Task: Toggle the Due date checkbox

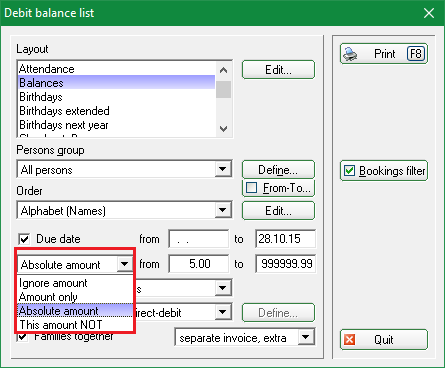Action: coord(24,239)
